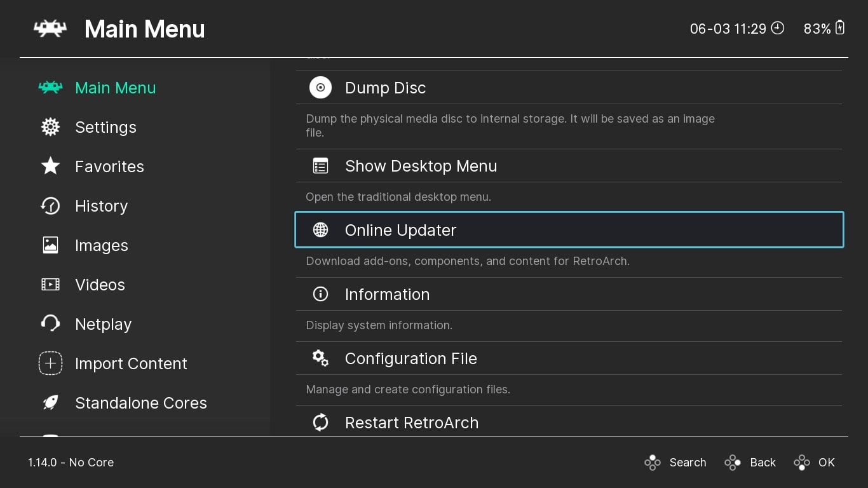The width and height of the screenshot is (868, 488).
Task: Select the Settings gear icon
Action: pos(50,127)
